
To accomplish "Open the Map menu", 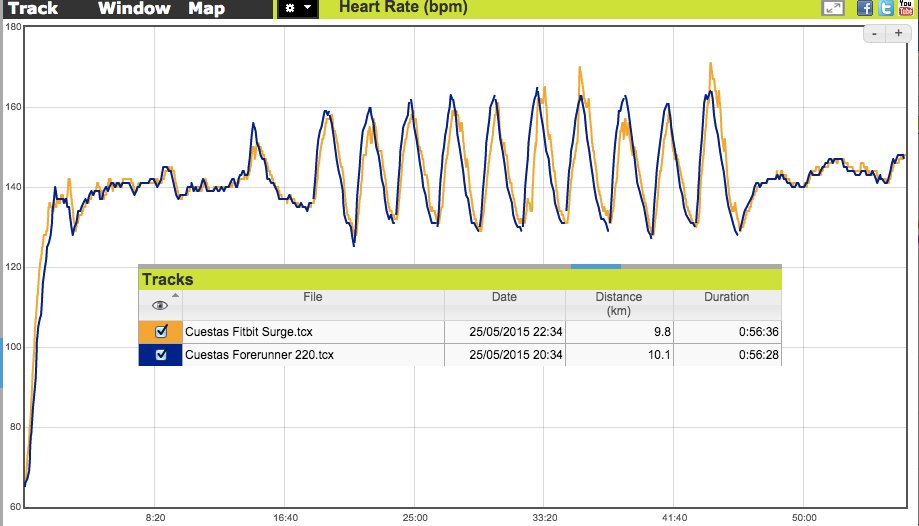I will [x=207, y=8].
